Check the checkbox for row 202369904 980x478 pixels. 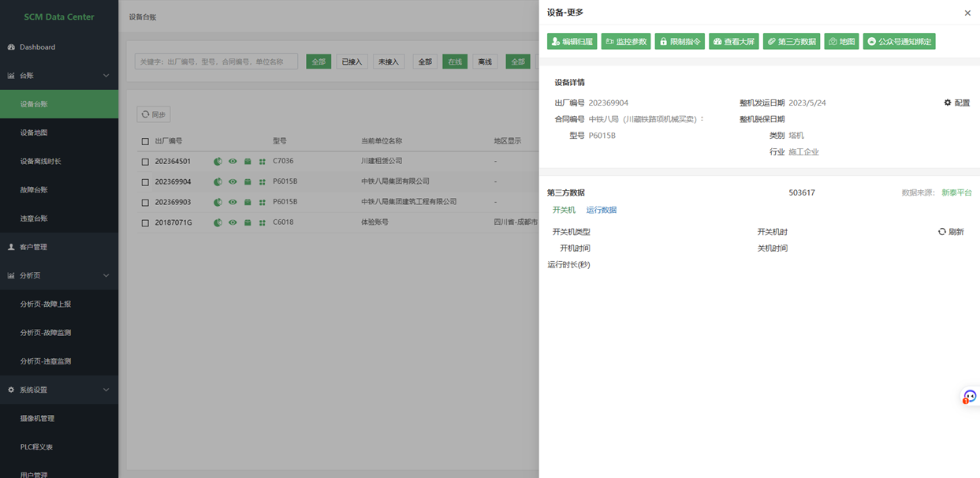coord(145,181)
